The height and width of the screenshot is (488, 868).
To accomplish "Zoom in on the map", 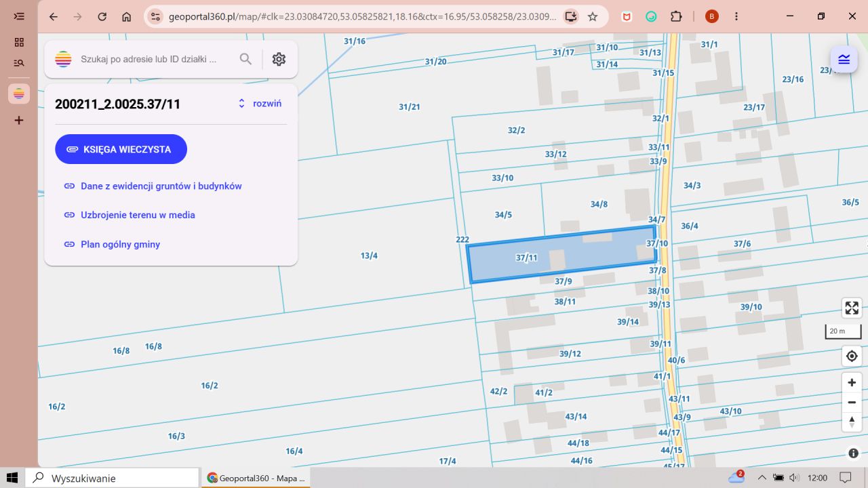I will click(x=852, y=382).
